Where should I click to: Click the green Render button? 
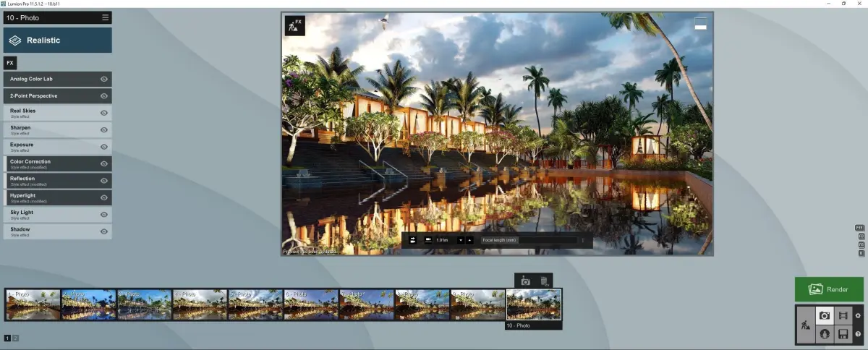pyautogui.click(x=829, y=289)
